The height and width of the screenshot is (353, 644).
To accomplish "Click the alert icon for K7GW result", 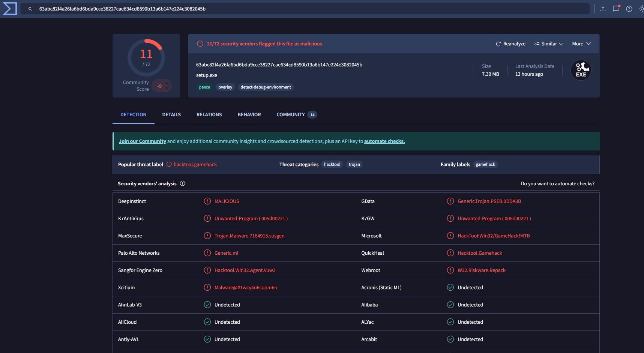I will (x=450, y=218).
